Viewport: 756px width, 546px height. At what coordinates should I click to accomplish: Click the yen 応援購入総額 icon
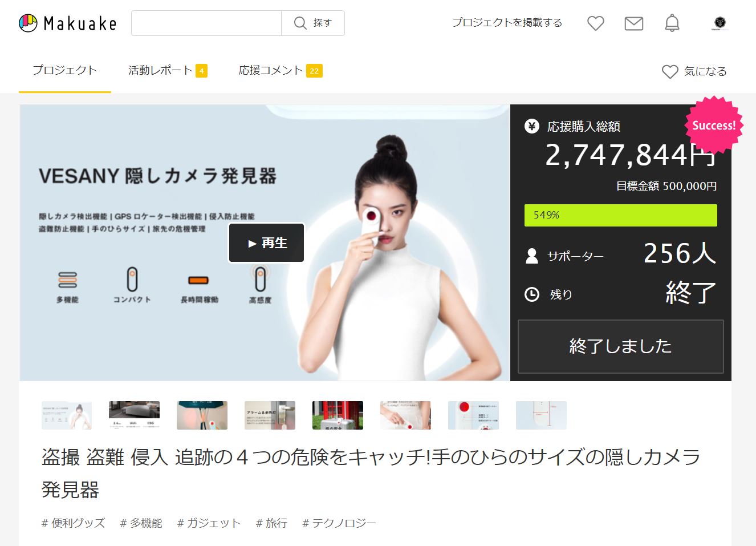pos(532,126)
